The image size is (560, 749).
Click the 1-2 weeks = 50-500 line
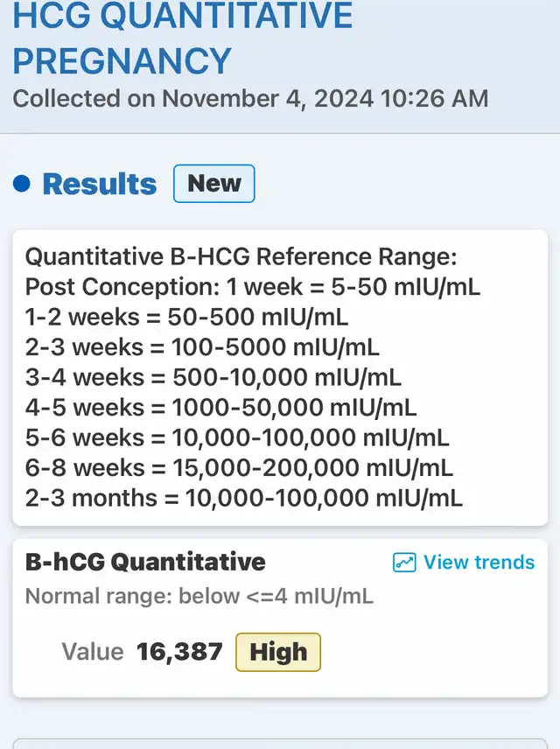pyautogui.click(x=187, y=317)
